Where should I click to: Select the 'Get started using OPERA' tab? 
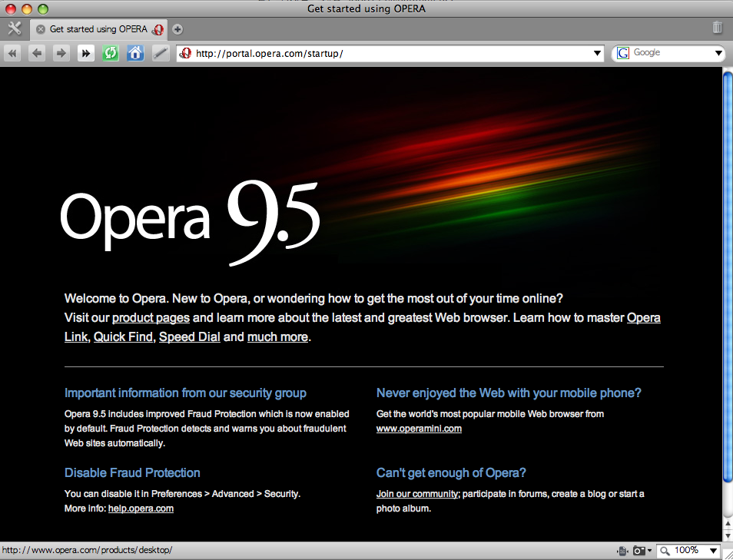(100, 29)
